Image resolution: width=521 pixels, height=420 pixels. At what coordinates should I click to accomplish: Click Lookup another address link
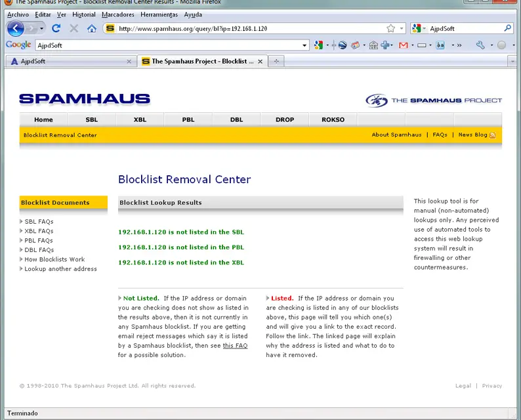pos(60,269)
